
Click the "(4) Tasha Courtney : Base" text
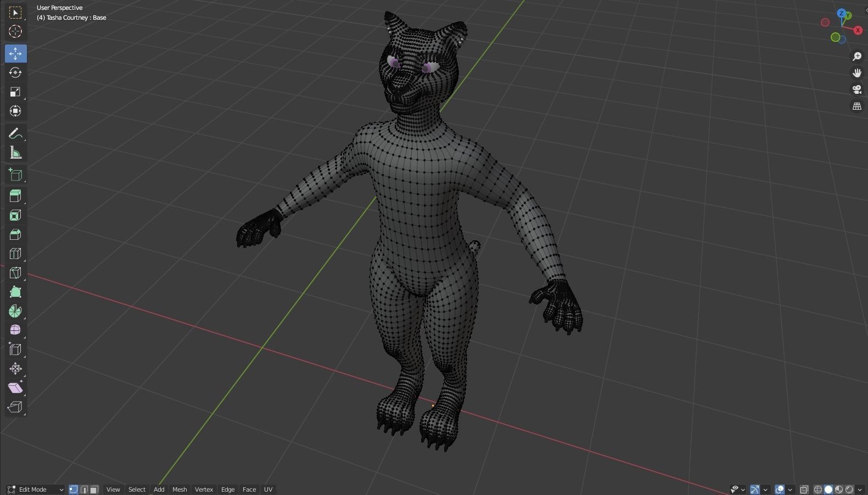pos(71,18)
